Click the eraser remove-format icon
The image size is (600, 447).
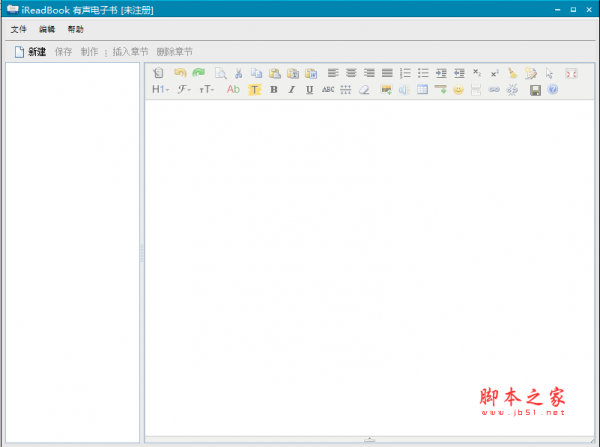click(364, 90)
